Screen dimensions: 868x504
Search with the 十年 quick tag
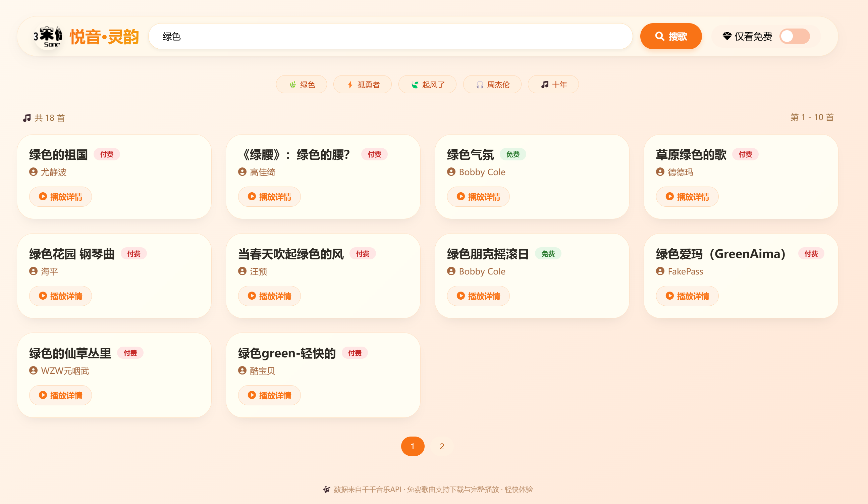553,85
